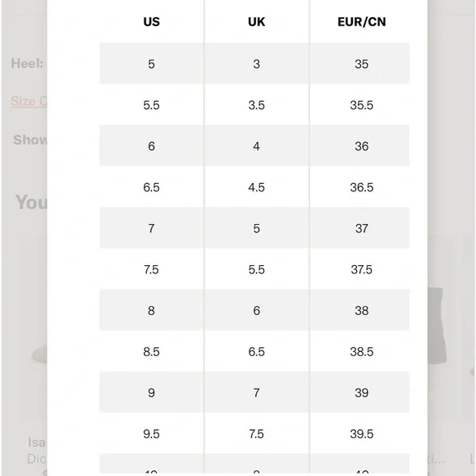The height and width of the screenshot is (476, 476).
Task: Click UK size 4.5 cell
Action: point(257,187)
